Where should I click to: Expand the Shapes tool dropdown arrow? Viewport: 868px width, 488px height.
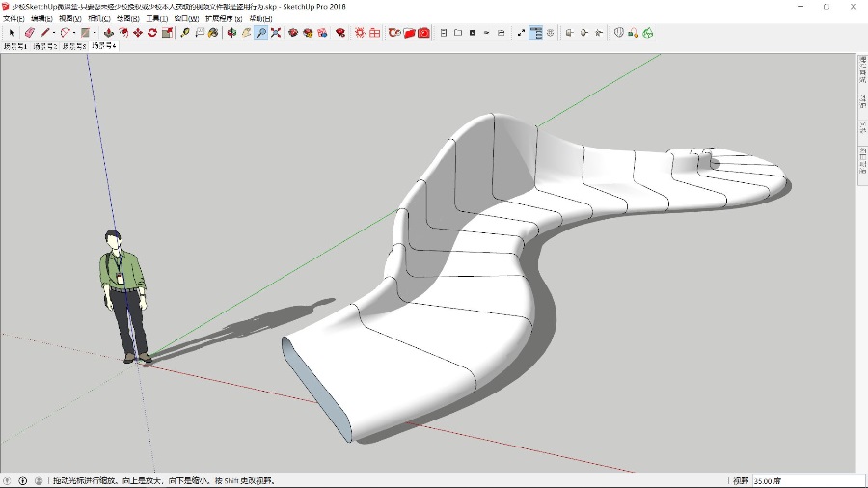pos(95,33)
